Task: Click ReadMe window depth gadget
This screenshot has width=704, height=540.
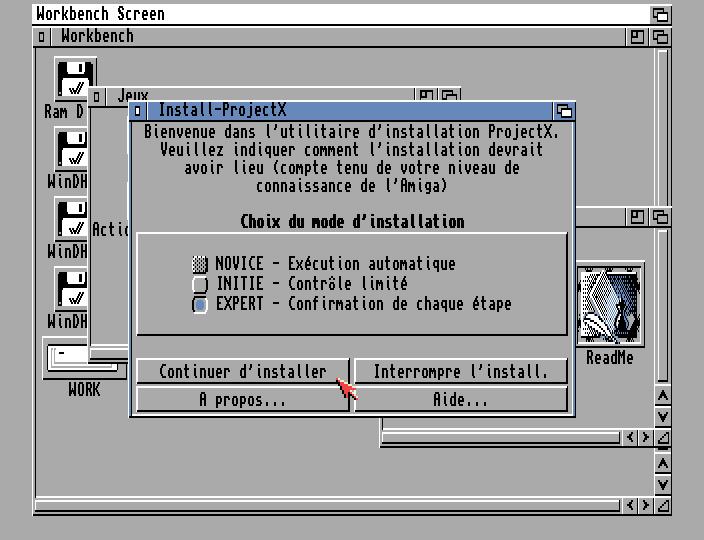Action: 660,217
